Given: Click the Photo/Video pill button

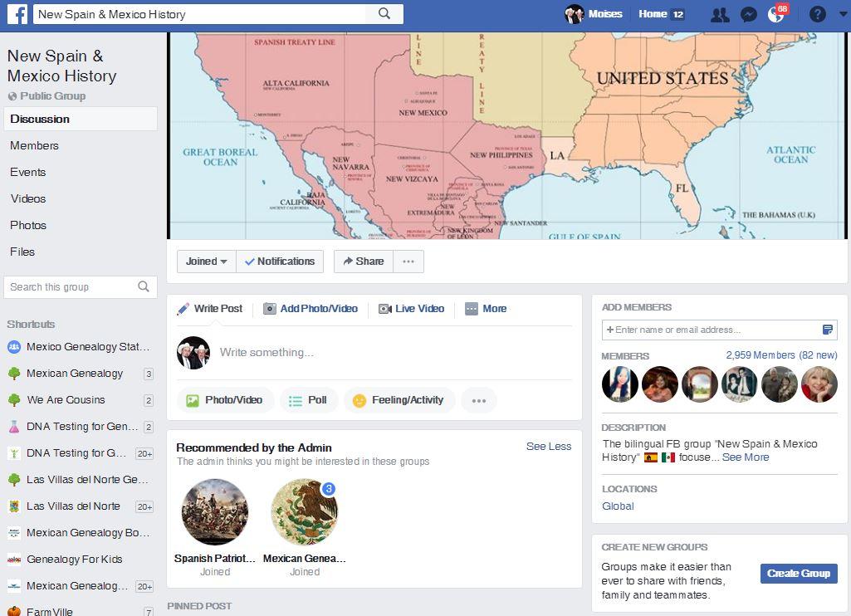Looking at the screenshot, I should [225, 400].
